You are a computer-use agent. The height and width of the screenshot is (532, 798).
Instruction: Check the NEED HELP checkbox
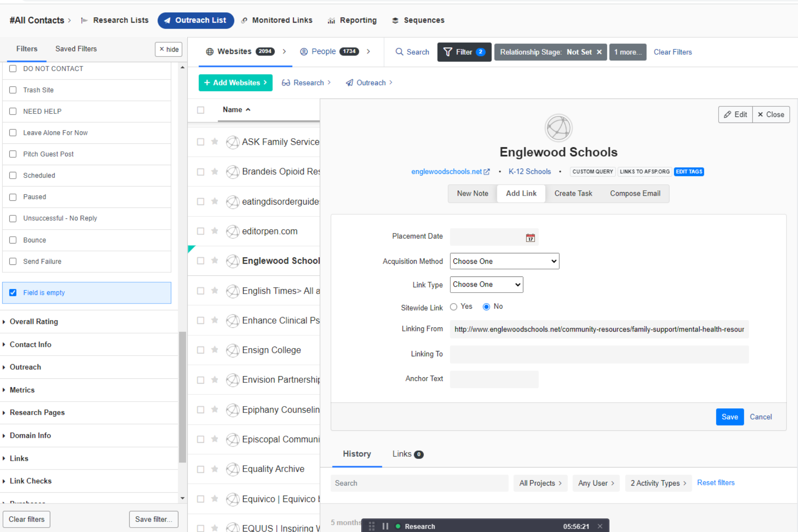pos(13,111)
